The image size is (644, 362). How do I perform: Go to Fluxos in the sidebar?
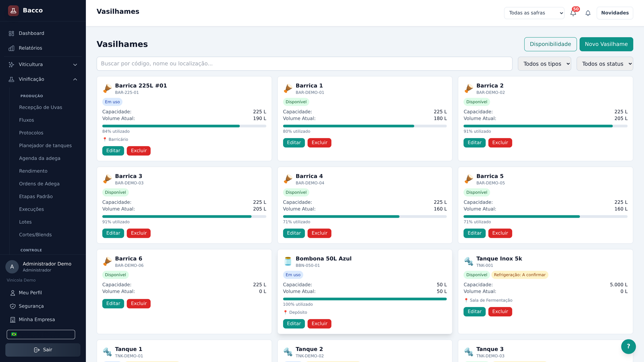[x=27, y=120]
